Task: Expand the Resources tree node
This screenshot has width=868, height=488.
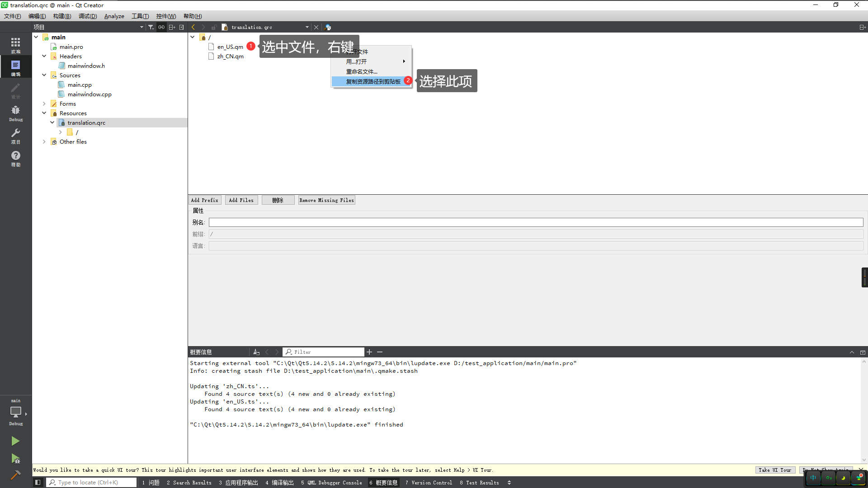Action: point(45,113)
